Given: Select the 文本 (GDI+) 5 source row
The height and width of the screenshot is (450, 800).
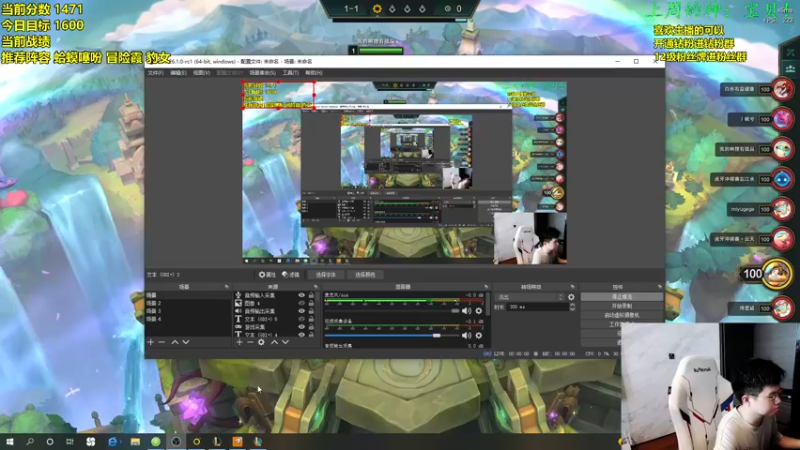Looking at the screenshot, I should 275,319.
